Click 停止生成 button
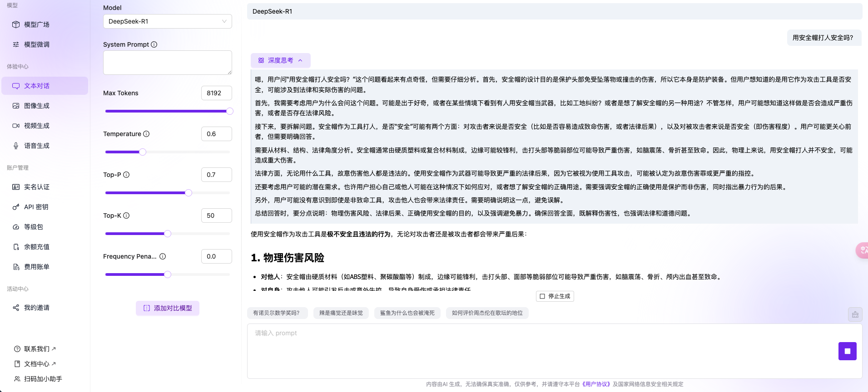 tap(555, 296)
